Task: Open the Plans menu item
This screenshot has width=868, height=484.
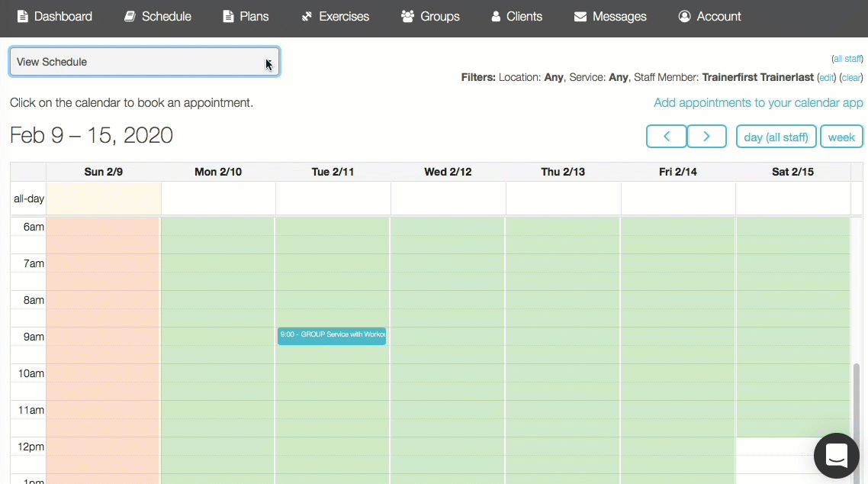Action: click(246, 17)
